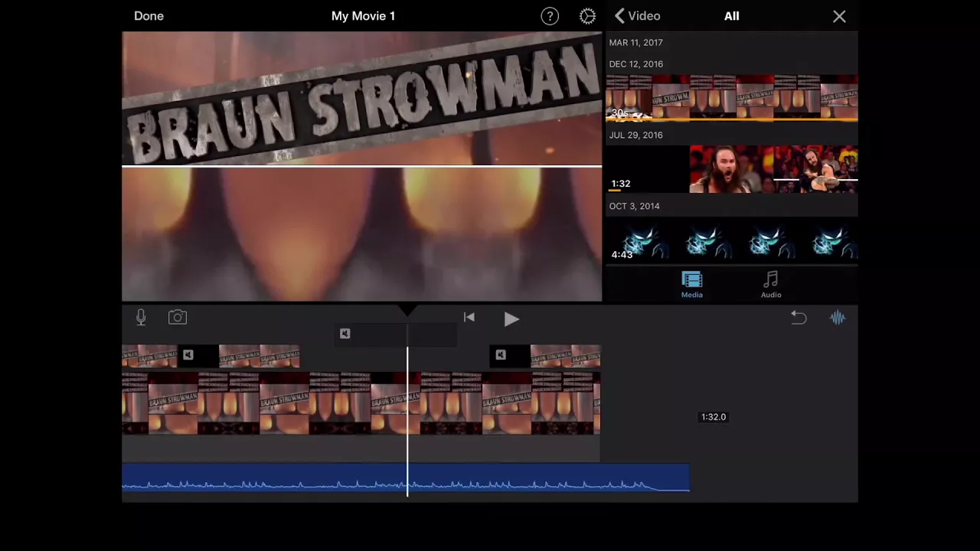Tap Done to exit the project
This screenshot has height=551, width=980.
point(149,16)
